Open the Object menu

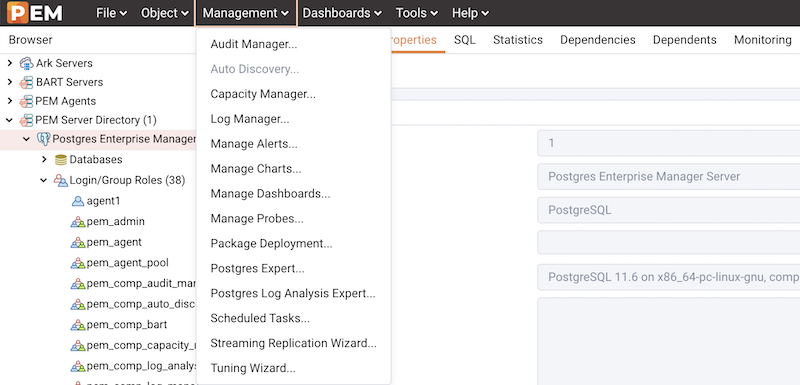pos(164,13)
